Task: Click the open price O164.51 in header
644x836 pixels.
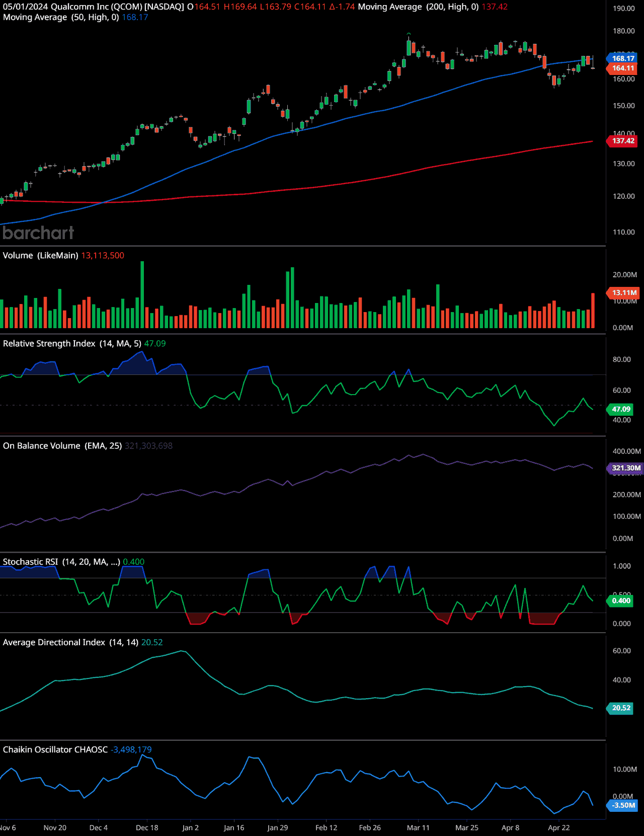Action: (204, 7)
